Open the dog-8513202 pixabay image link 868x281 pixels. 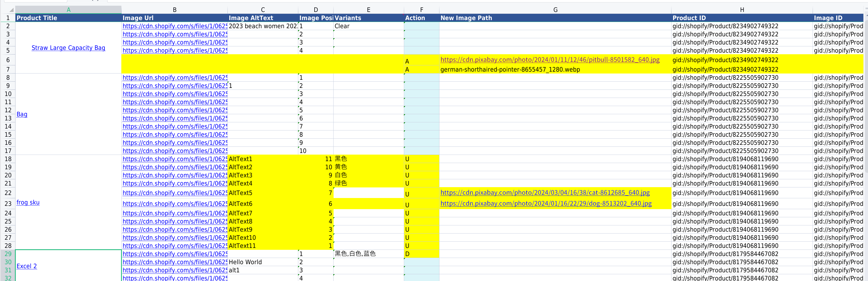pos(546,203)
